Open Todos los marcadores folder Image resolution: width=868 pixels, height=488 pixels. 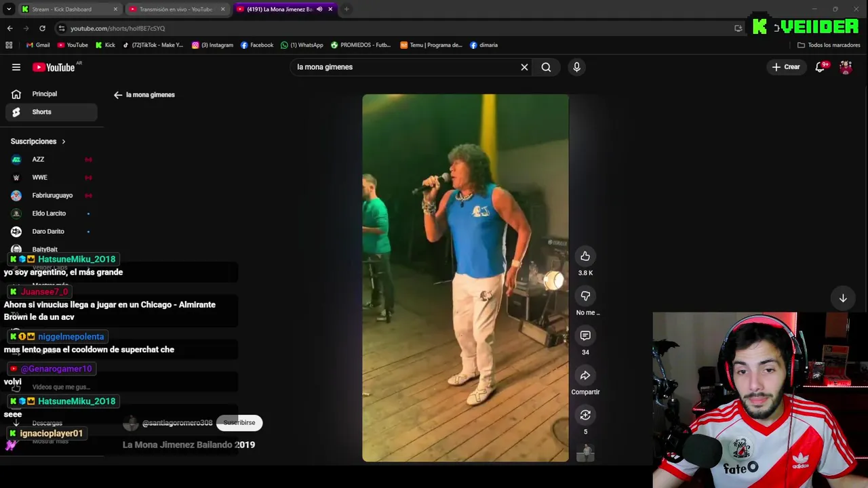pos(829,45)
